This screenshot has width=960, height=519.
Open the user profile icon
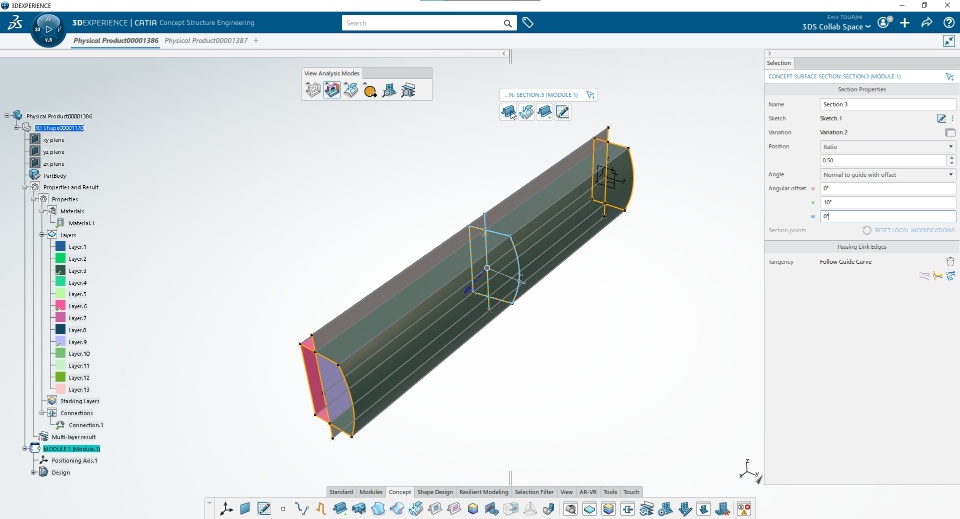click(883, 23)
